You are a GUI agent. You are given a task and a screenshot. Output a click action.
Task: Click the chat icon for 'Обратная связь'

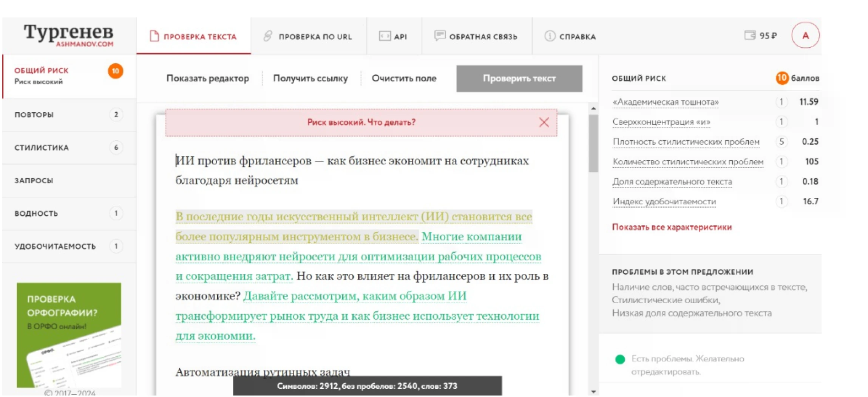[x=440, y=36]
